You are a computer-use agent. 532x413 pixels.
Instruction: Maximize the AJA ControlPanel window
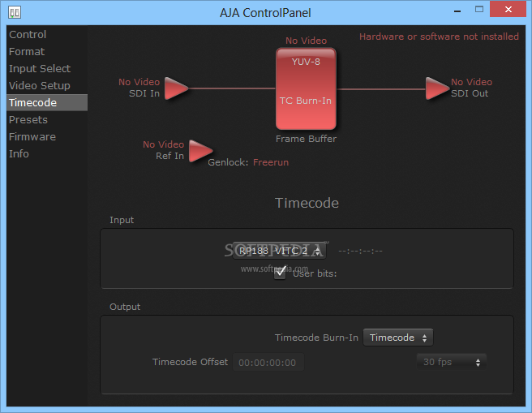pyautogui.click(x=479, y=10)
